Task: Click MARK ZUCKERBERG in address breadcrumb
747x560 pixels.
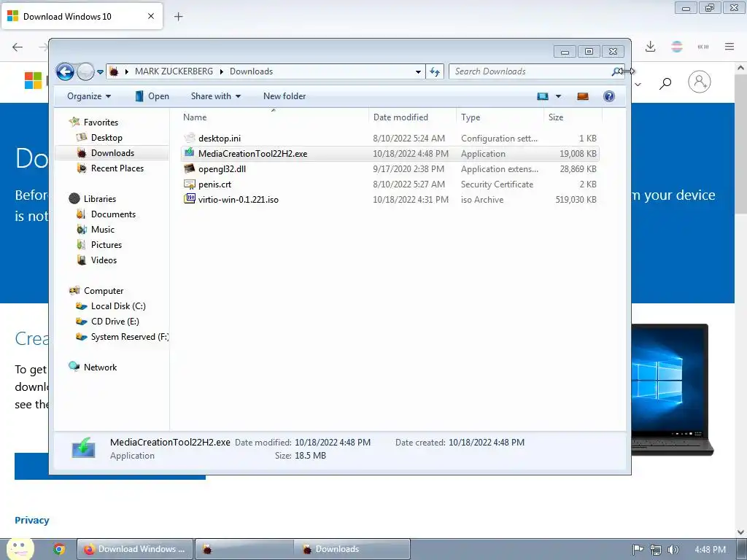Action: [174, 71]
